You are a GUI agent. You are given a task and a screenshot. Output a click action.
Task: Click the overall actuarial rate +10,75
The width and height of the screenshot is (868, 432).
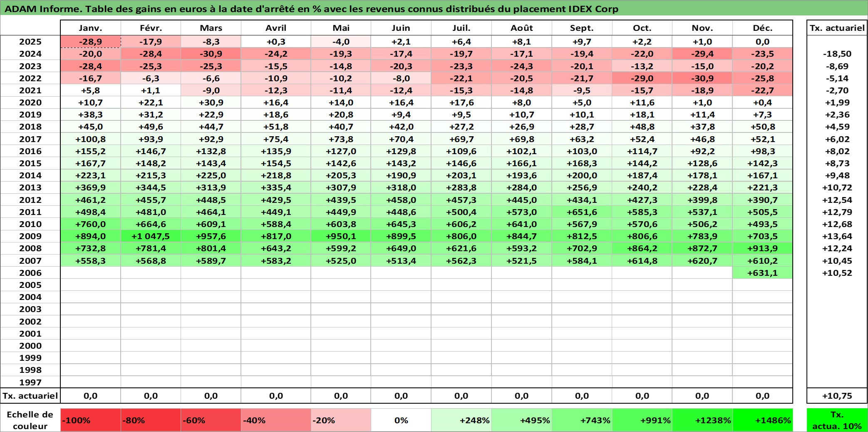(x=837, y=396)
